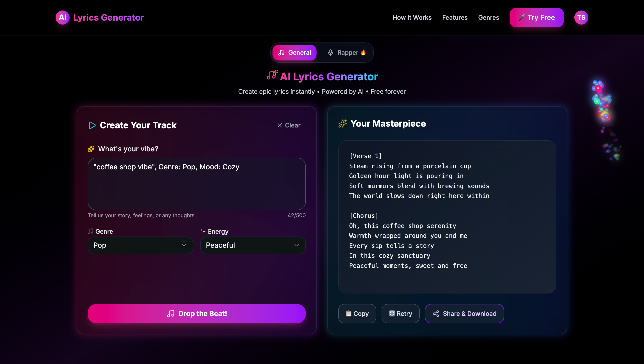The width and height of the screenshot is (644, 364).
Task: Go to Genres in navigation
Action: click(x=488, y=18)
